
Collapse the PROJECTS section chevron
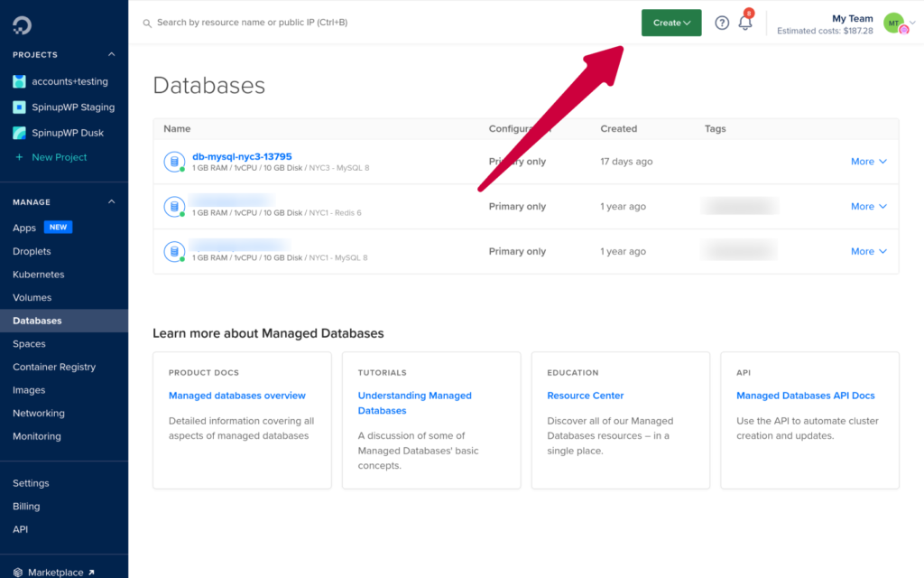pyautogui.click(x=111, y=53)
